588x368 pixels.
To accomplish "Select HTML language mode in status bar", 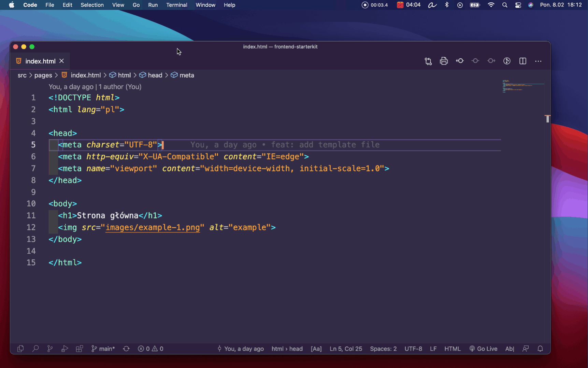I will 452,349.
